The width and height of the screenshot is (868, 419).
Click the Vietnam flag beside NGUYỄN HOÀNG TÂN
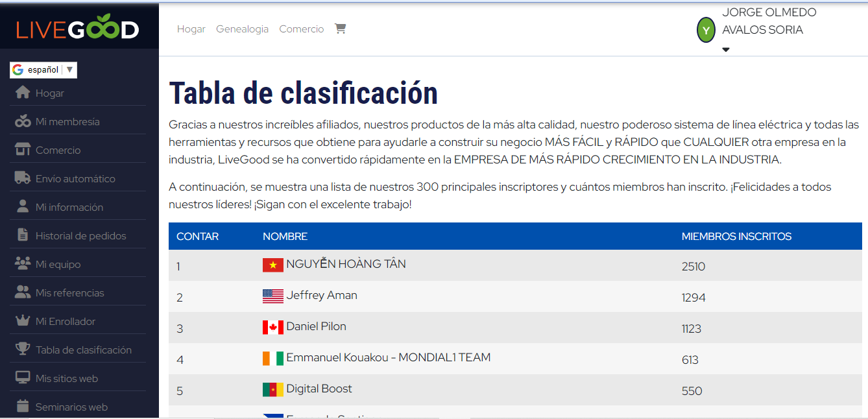pos(273,265)
